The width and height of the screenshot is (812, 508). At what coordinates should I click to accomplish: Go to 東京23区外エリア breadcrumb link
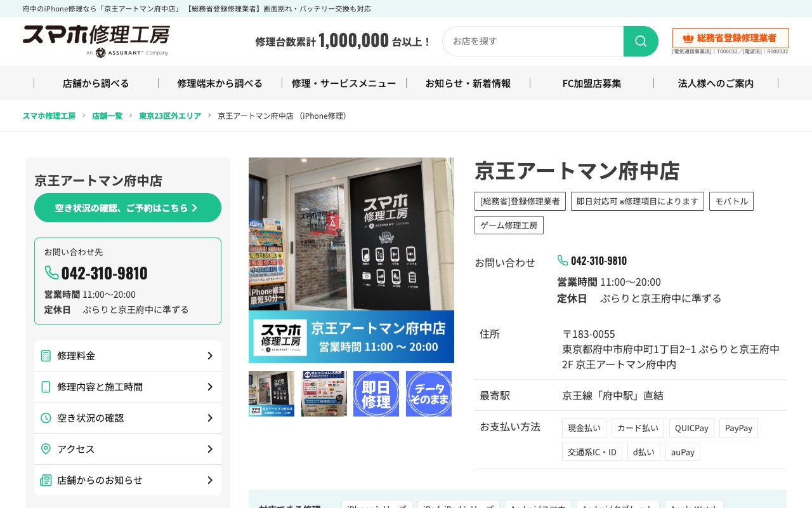coord(170,116)
